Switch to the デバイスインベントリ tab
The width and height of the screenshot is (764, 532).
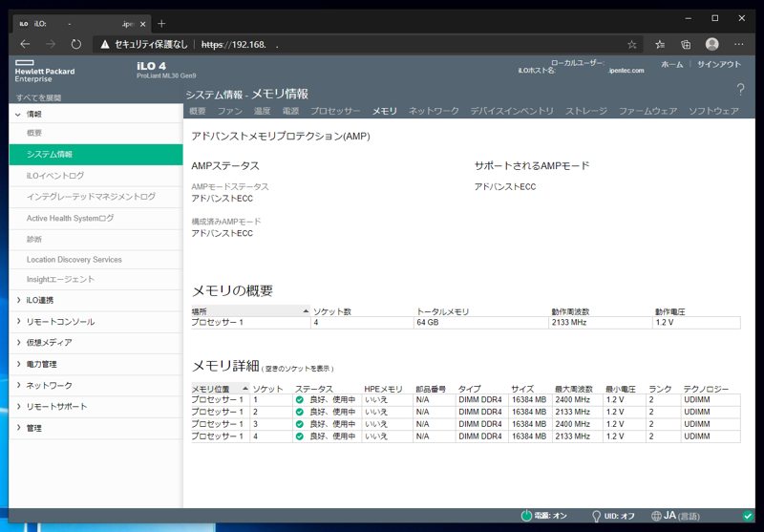click(x=512, y=111)
